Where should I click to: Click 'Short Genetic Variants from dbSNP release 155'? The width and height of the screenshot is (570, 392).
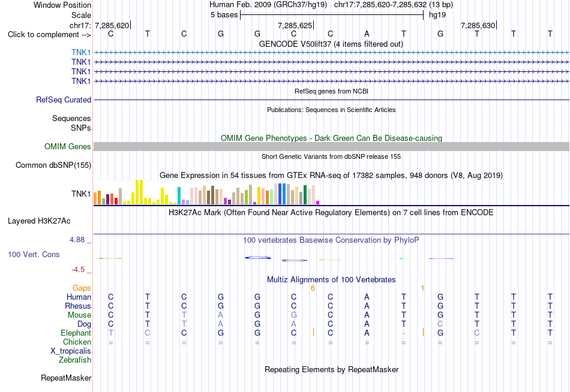pyautogui.click(x=331, y=156)
